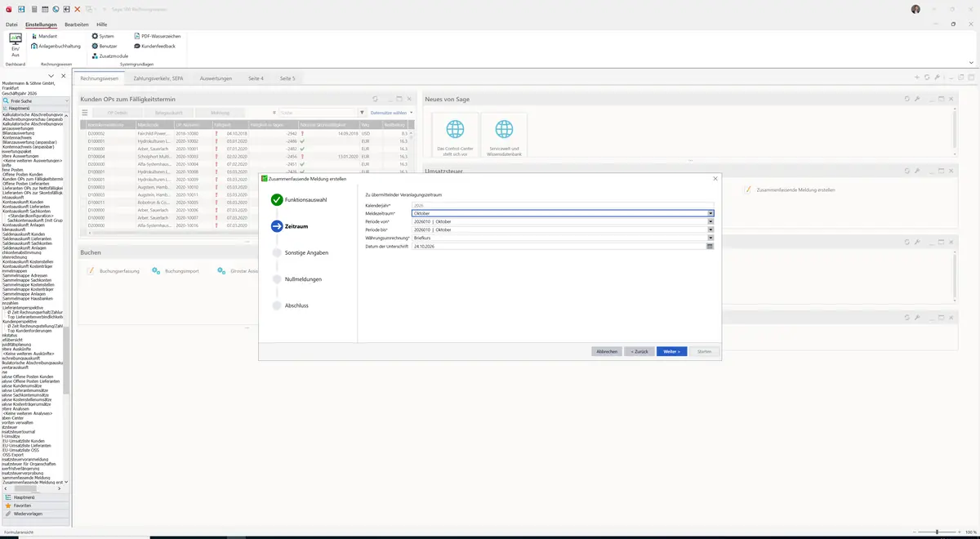Click the Datum der Unterschrift date field

coord(559,246)
